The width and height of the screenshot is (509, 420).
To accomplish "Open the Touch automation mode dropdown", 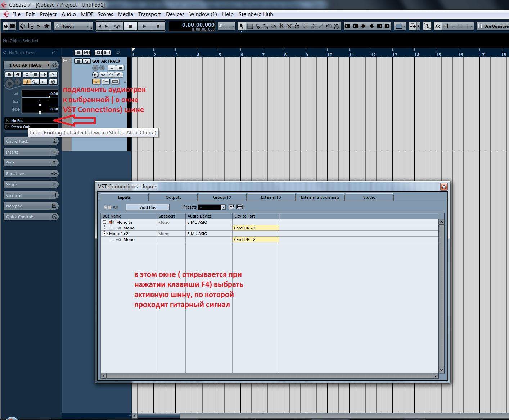I will 73,26.
